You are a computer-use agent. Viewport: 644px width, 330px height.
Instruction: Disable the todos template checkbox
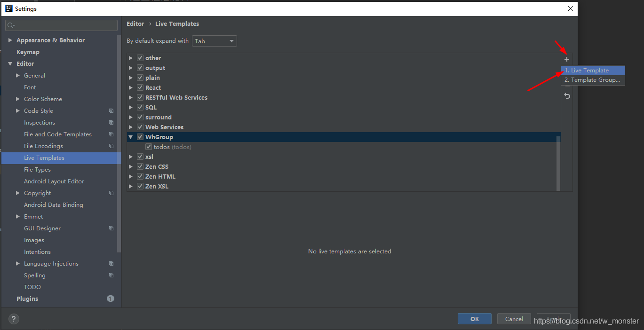[149, 147]
